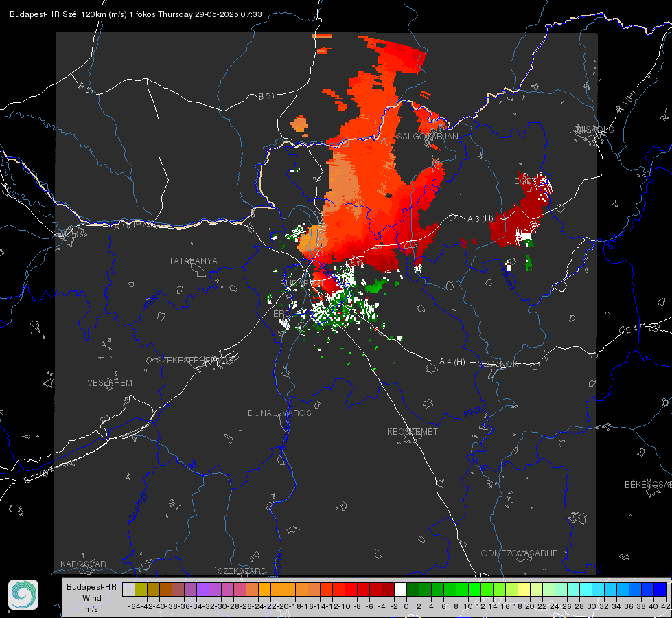Click the BUDAPEST city label

302,283
